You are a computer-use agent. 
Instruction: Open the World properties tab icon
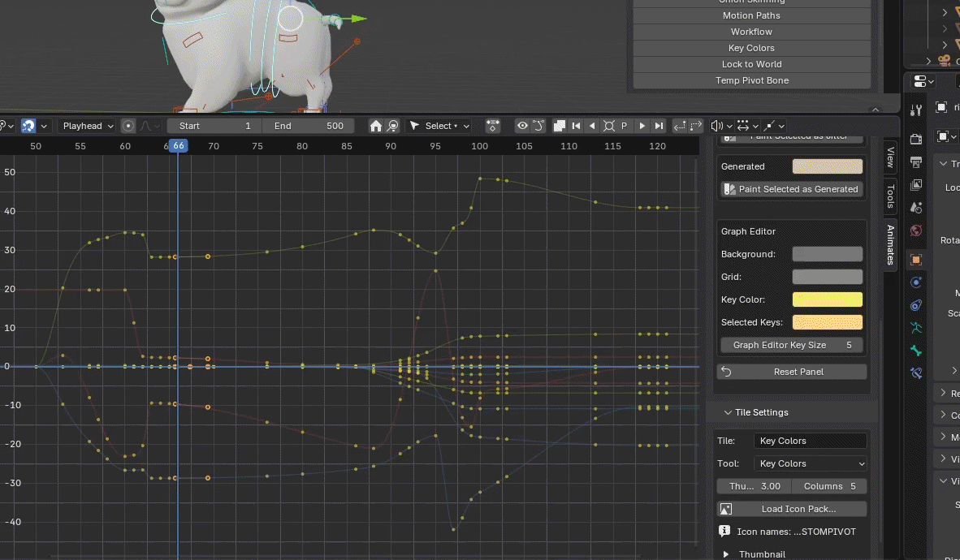916,230
